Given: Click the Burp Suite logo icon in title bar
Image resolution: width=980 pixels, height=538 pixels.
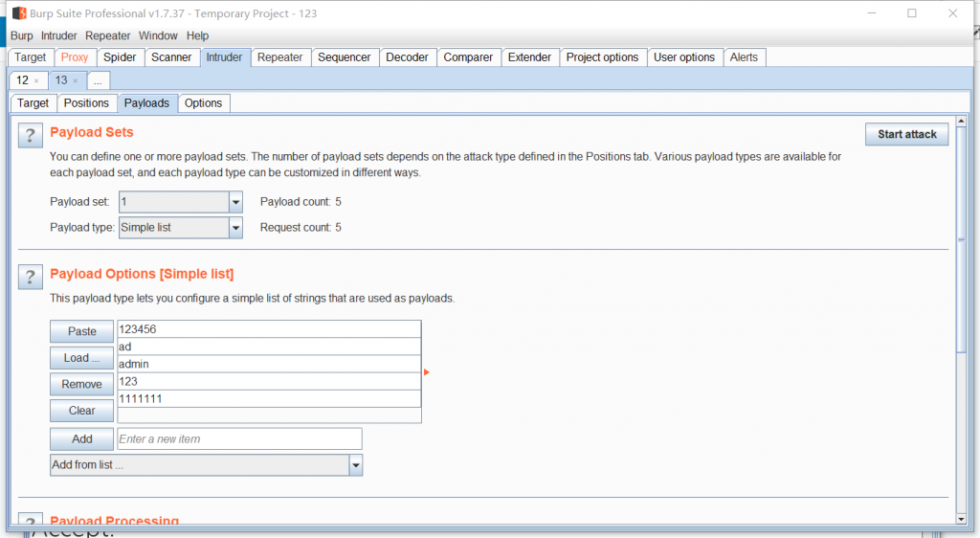Looking at the screenshot, I should tap(19, 13).
